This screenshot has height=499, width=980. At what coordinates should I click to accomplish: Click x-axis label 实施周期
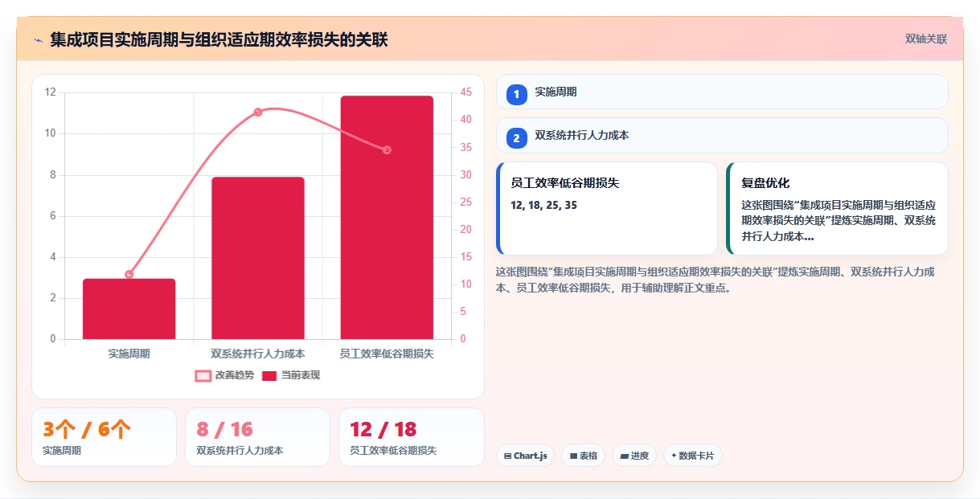click(129, 353)
